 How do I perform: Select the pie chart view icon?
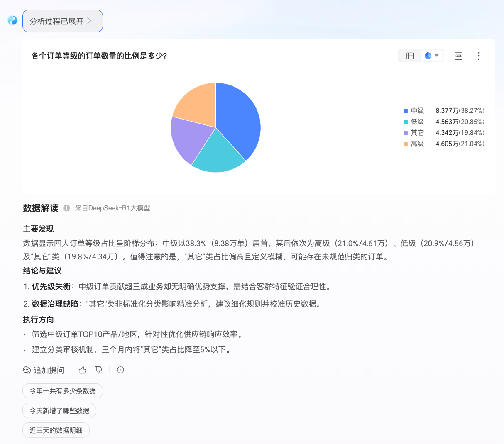tap(428, 55)
